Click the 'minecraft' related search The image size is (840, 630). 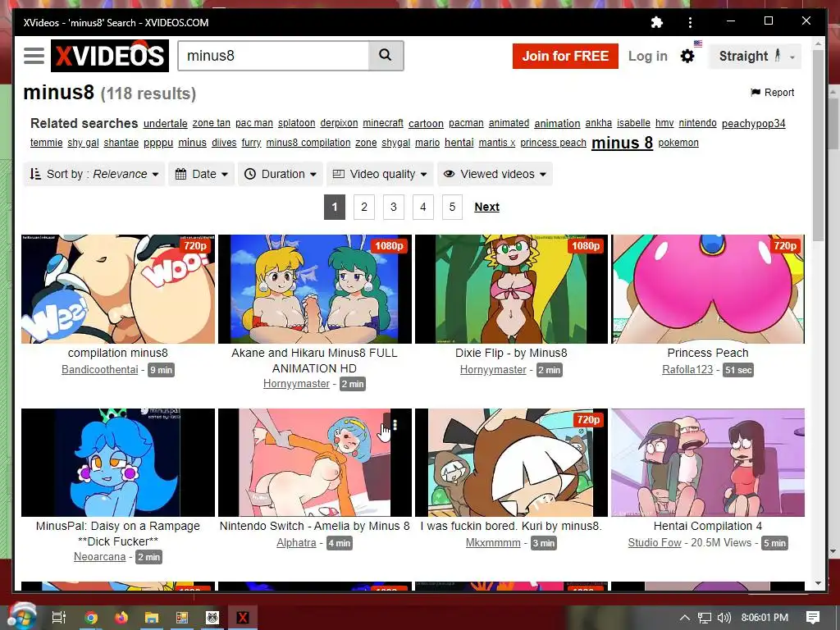[x=383, y=123]
